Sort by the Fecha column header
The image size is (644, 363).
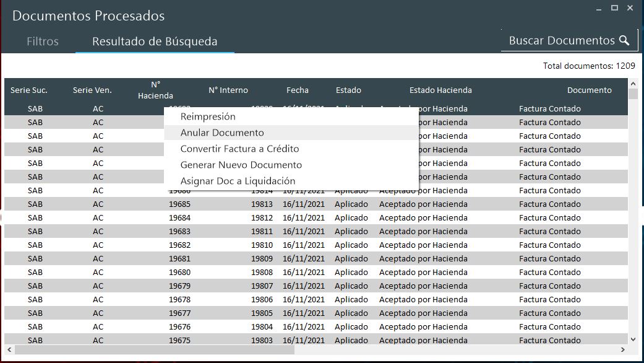click(x=297, y=90)
